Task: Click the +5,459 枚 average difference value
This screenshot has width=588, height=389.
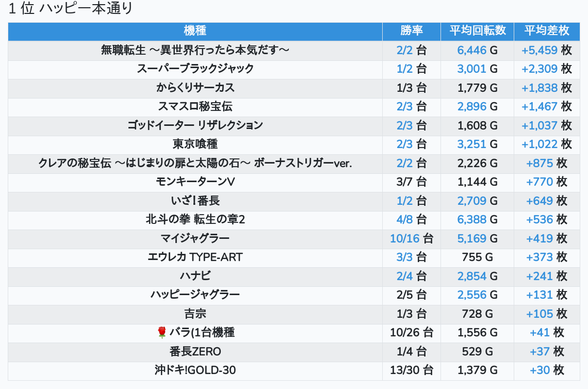Action: (x=546, y=50)
